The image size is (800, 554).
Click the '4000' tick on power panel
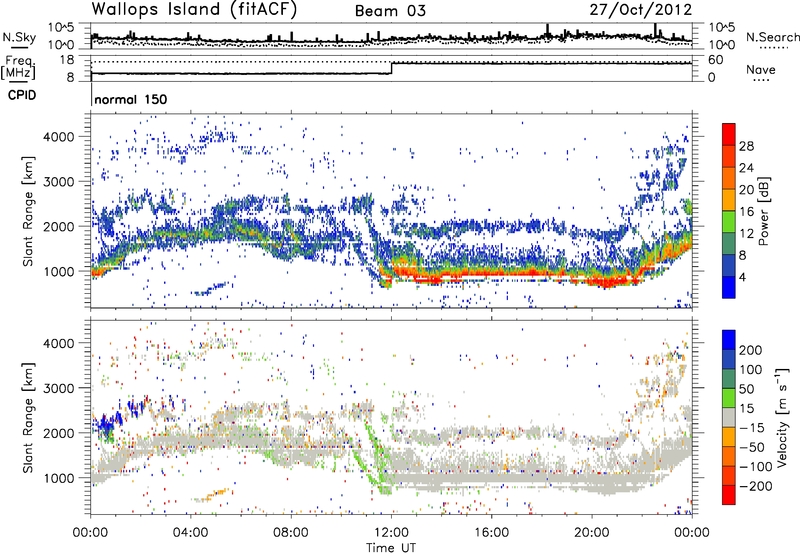point(58,137)
